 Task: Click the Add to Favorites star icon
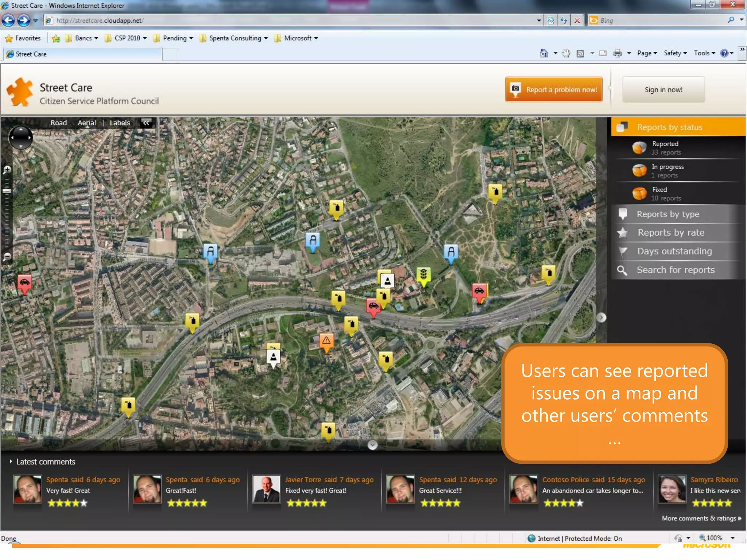pos(56,38)
